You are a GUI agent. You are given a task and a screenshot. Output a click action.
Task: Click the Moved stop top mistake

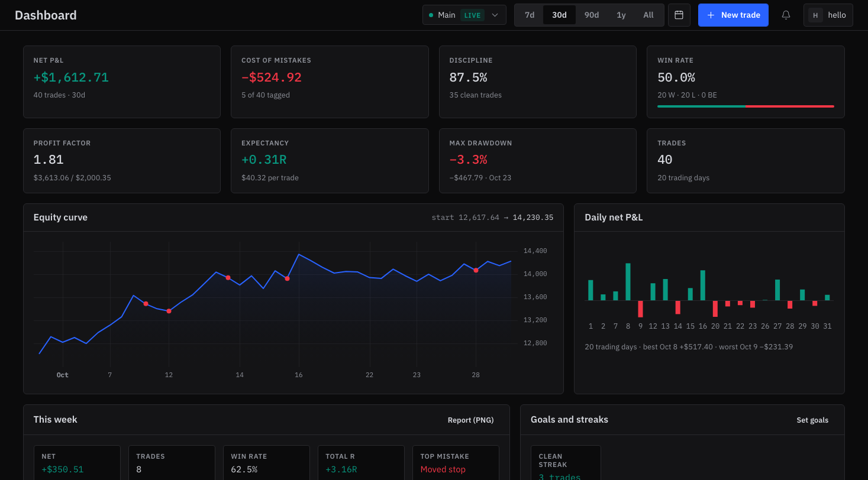click(443, 469)
